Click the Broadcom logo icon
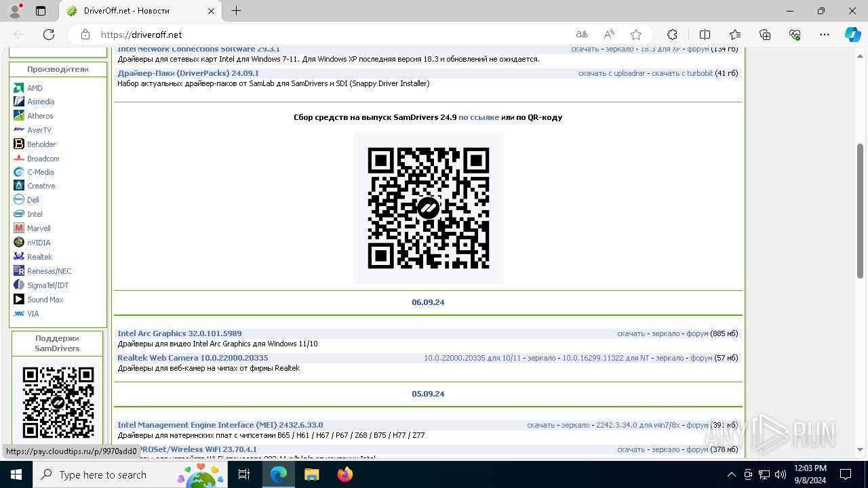The image size is (868, 488). [x=19, y=159]
